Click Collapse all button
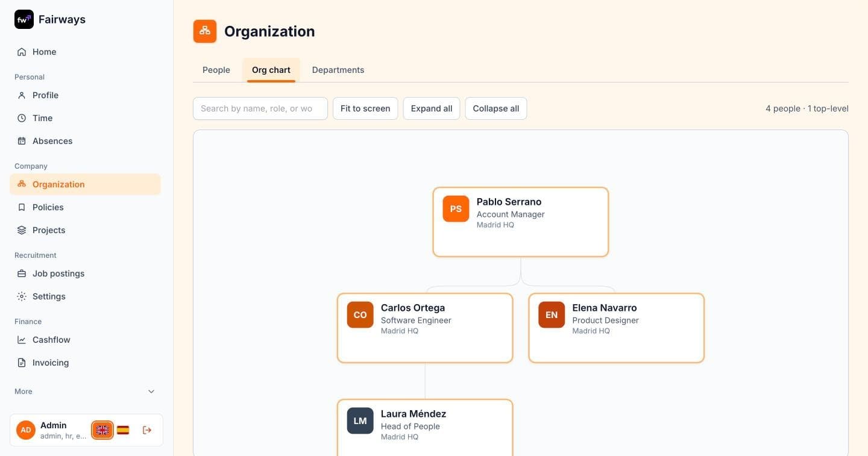Viewport: 868px width, 456px height. (496, 108)
